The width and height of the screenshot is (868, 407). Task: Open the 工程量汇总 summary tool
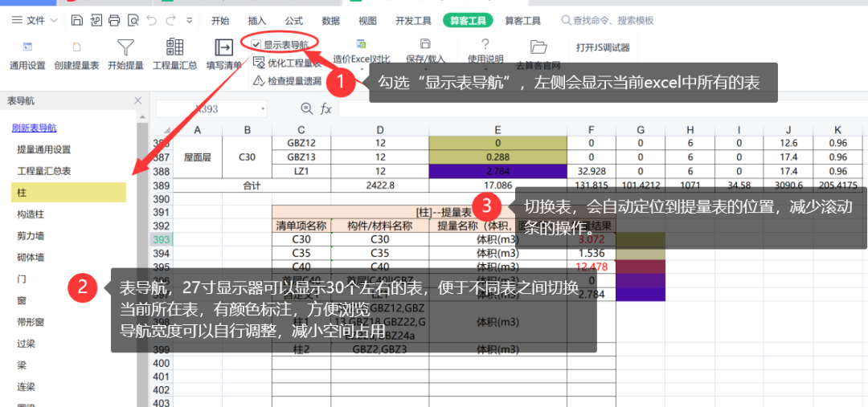[174, 47]
